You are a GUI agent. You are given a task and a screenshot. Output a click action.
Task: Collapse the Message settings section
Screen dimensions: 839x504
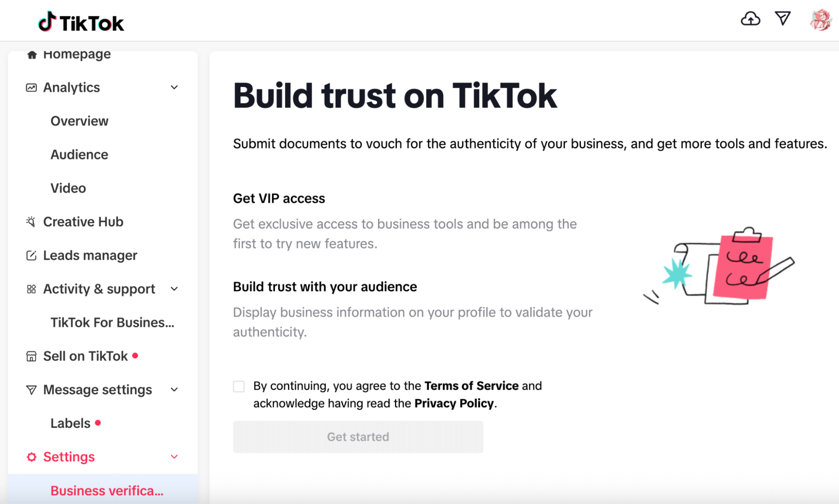tap(175, 389)
